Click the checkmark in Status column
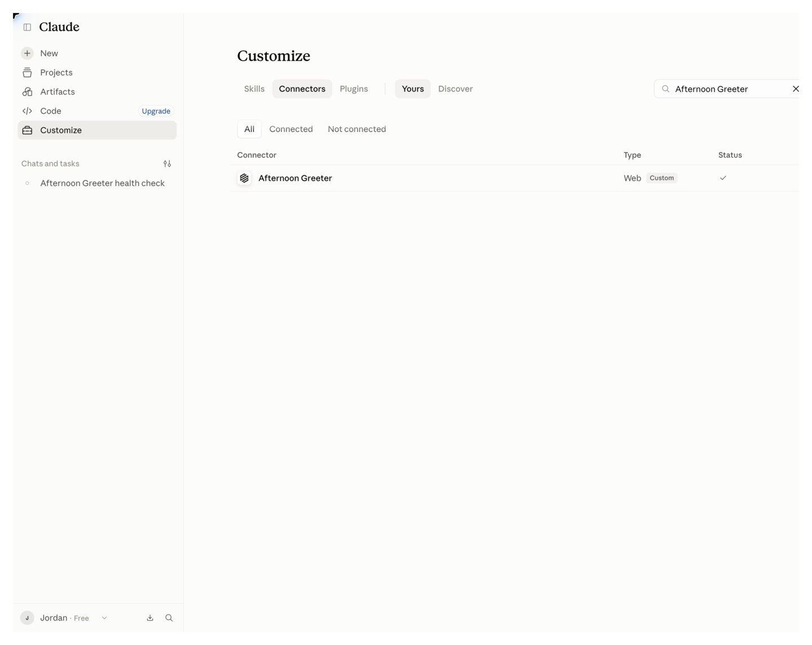The image size is (812, 645). point(723,178)
